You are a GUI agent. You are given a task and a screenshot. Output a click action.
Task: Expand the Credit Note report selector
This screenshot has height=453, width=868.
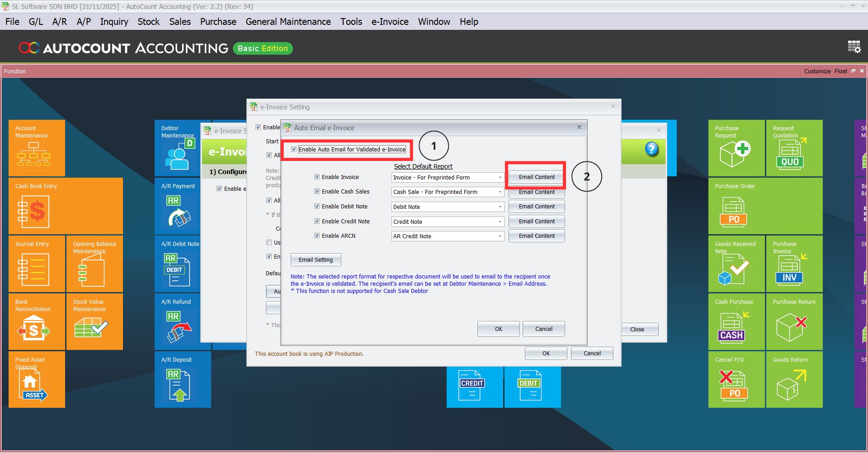[499, 222]
